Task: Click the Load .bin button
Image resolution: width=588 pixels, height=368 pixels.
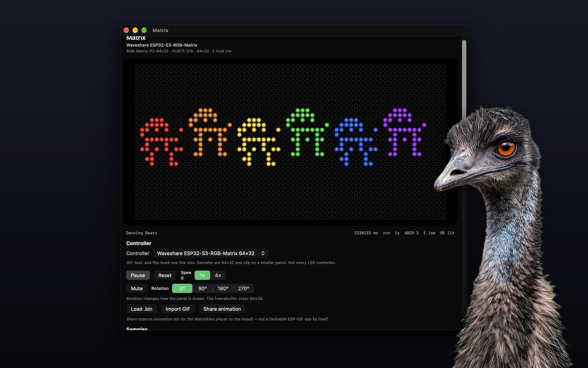Action: pos(142,309)
